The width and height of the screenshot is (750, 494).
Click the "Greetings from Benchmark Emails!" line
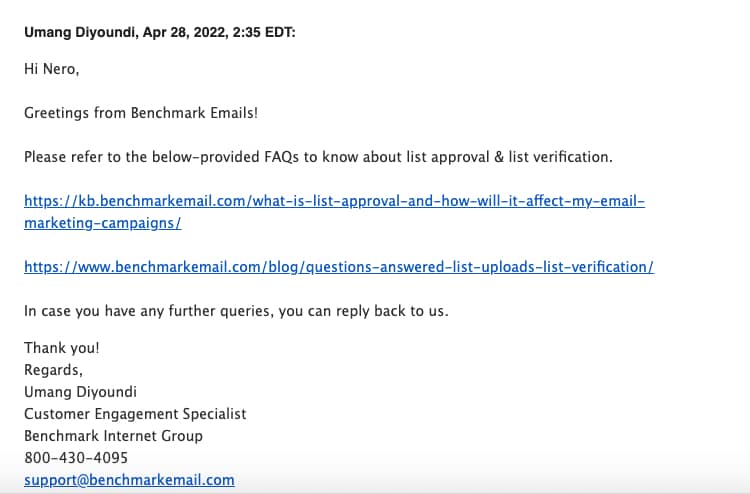tap(141, 113)
